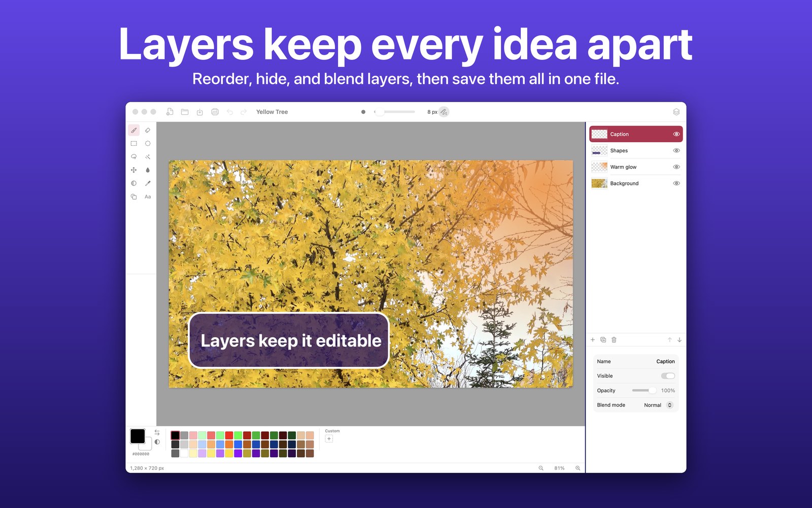Add a custom color swatch
This screenshot has height=508, width=812.
[329, 439]
